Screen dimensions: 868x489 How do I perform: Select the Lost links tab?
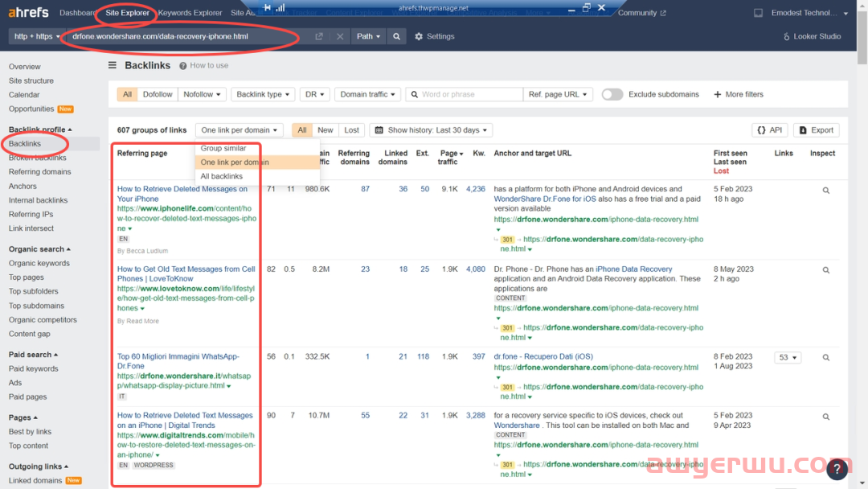(351, 130)
